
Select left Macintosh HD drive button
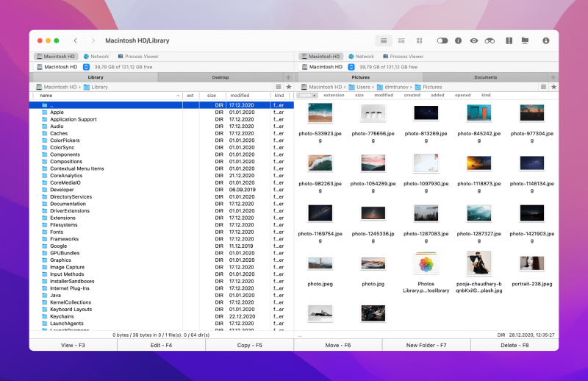click(56, 57)
